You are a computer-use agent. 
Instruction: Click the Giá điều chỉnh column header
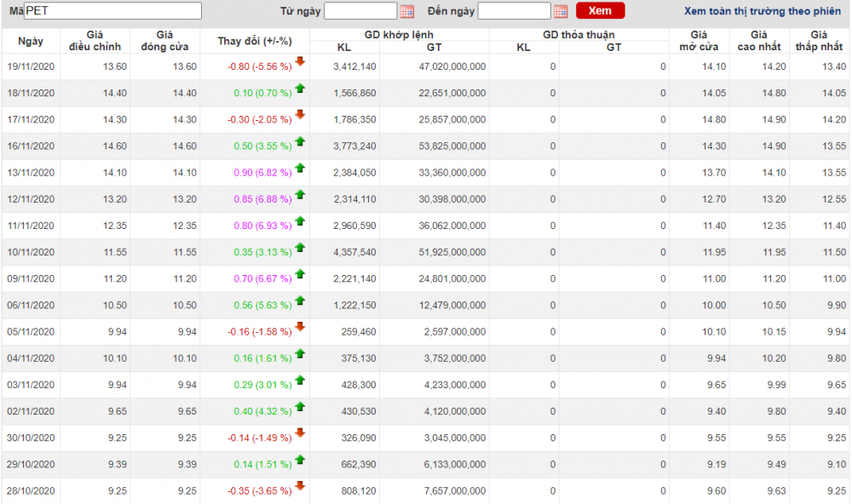point(95,41)
